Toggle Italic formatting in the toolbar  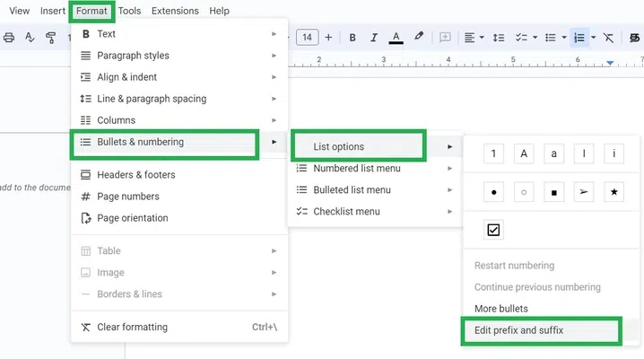(x=374, y=38)
